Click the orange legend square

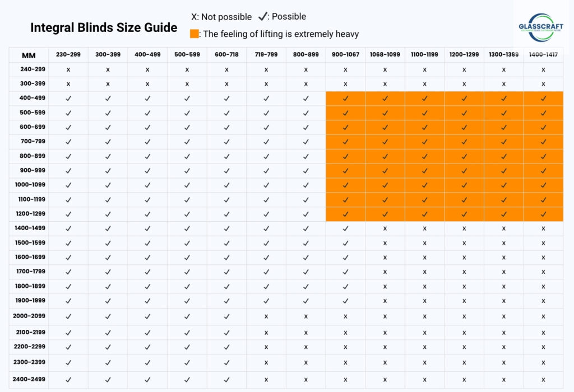pyautogui.click(x=195, y=34)
